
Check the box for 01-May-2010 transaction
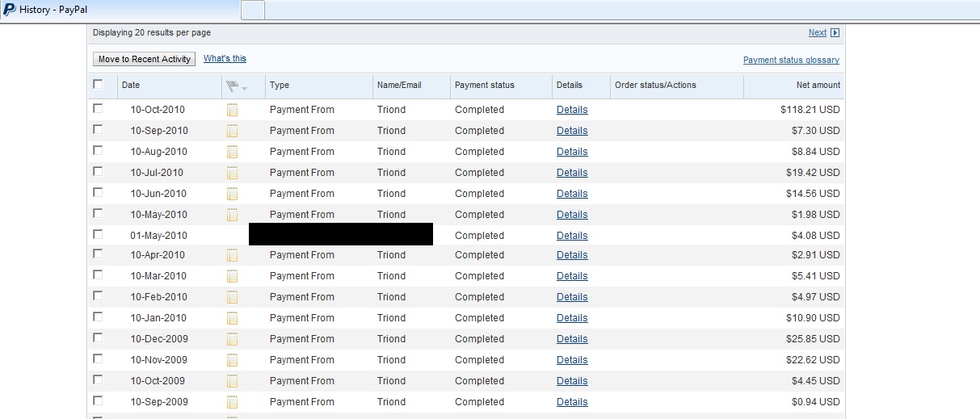pos(98,234)
